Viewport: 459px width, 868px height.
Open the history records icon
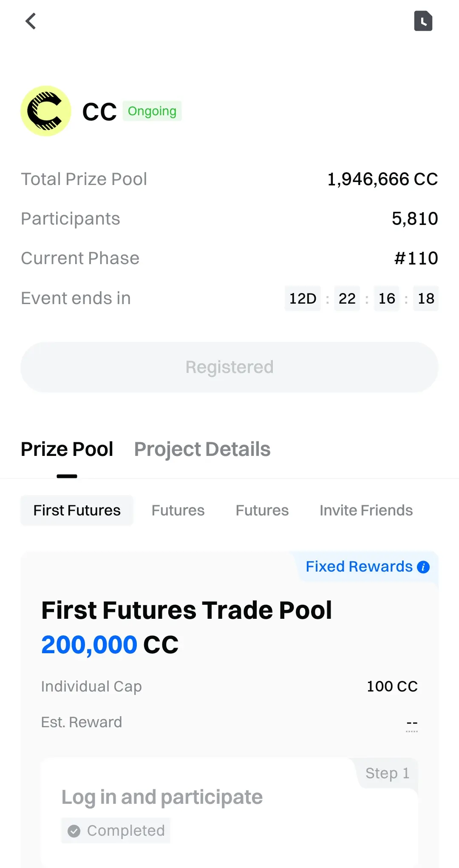[x=423, y=21]
